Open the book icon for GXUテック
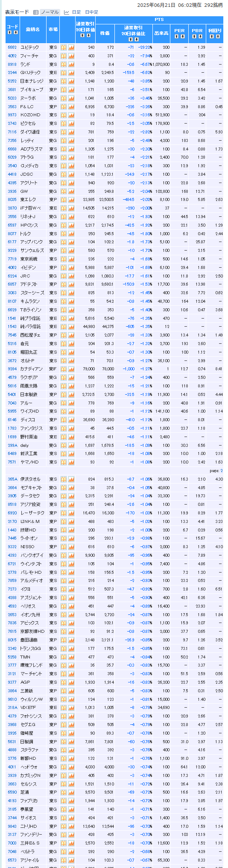 (x=64, y=73)
